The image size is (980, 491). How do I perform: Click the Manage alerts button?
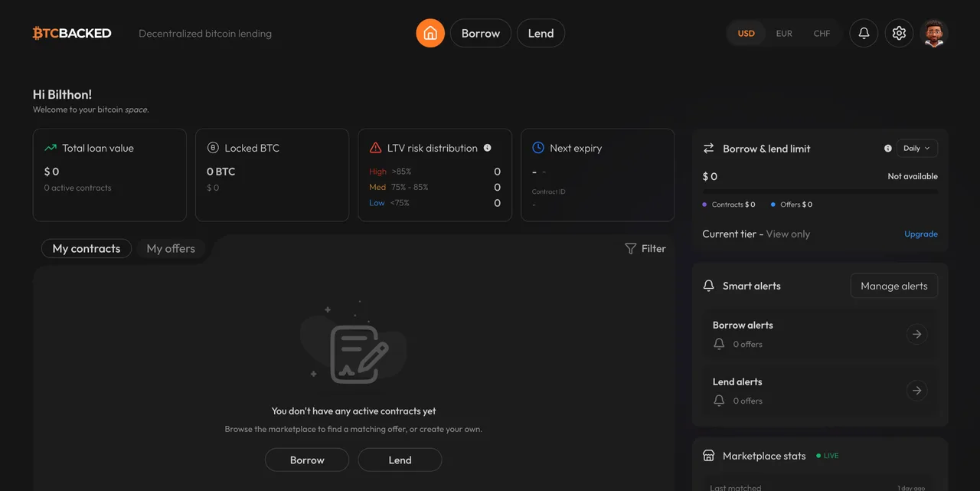point(893,286)
